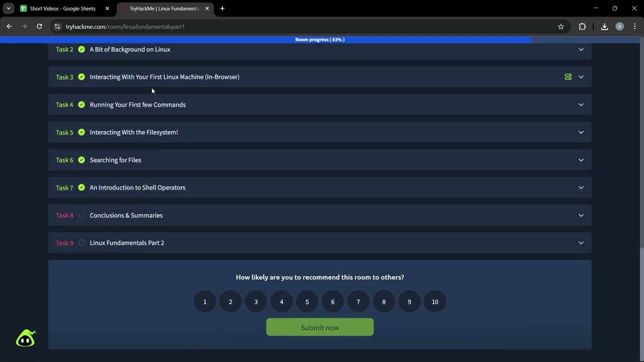Bookmark this page with the star icon

coord(561,27)
